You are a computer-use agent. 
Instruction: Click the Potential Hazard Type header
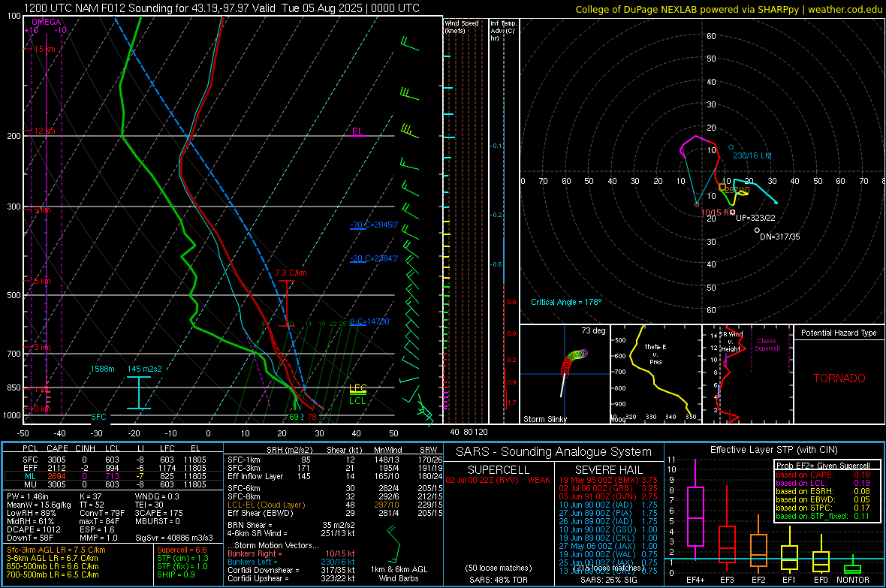839,333
